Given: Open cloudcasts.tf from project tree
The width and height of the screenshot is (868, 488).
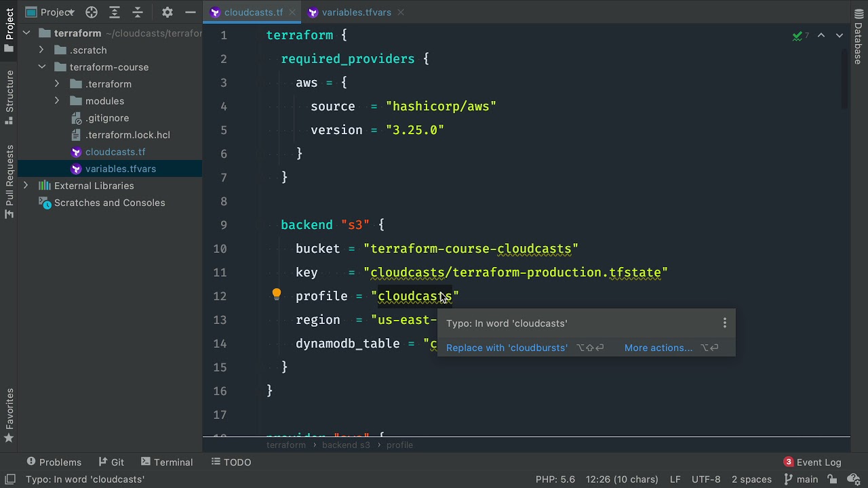Looking at the screenshot, I should 115,152.
